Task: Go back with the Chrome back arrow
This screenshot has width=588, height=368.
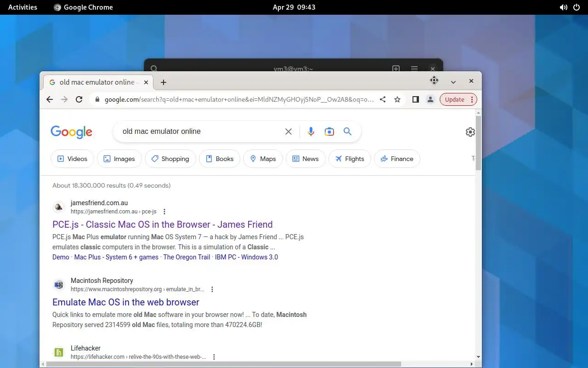Action: point(50,99)
